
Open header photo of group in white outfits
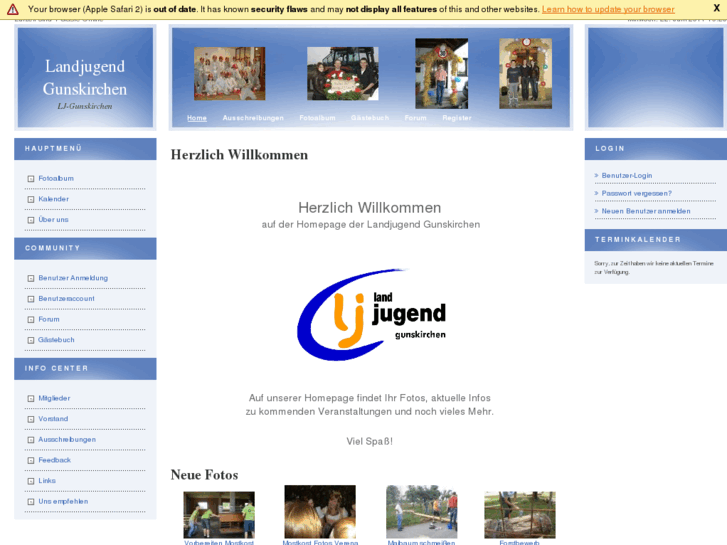(230, 73)
